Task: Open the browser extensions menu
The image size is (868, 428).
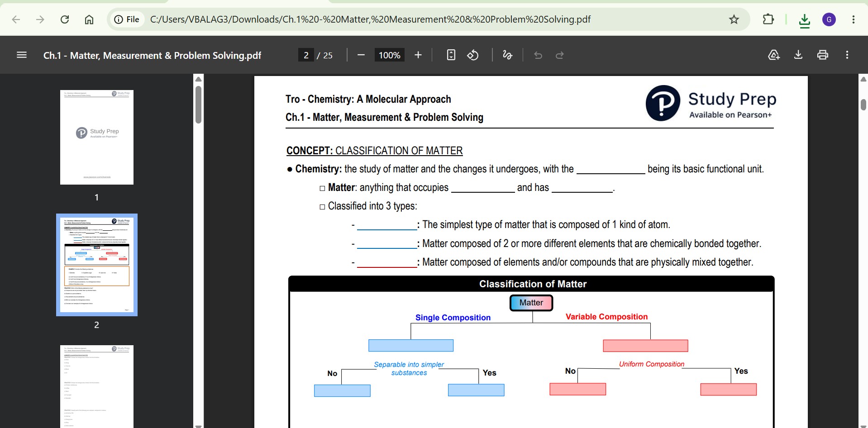Action: click(x=768, y=19)
